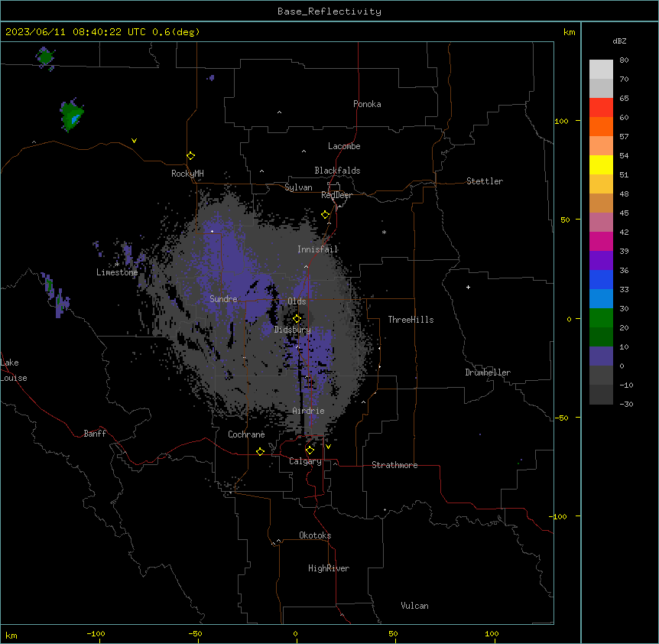Screen dimensions: 659x644
Task: Click the -100 tick on the x-axis
Action: (x=96, y=633)
